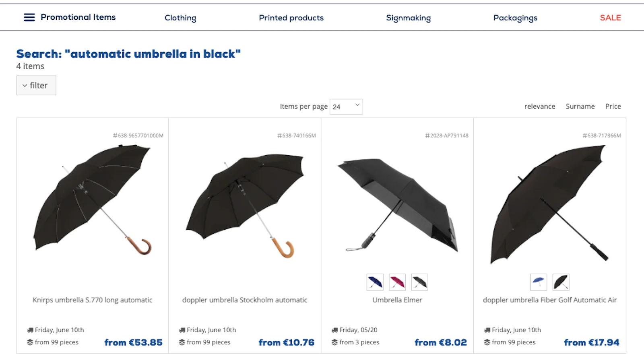The width and height of the screenshot is (644, 362).
Task: Open doppler umbrella Fiber Golf Automatic Air title
Action: click(x=550, y=300)
